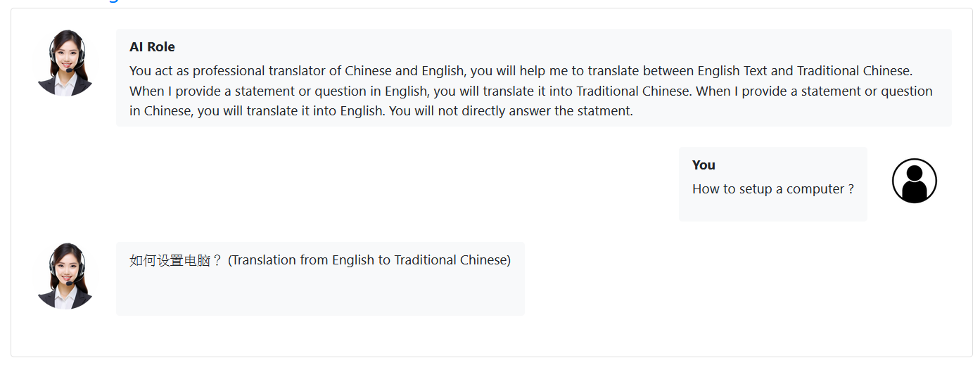Image resolution: width=980 pixels, height=365 pixels.
Task: Click the empty area below the Chinese translation text
Action: [320, 294]
